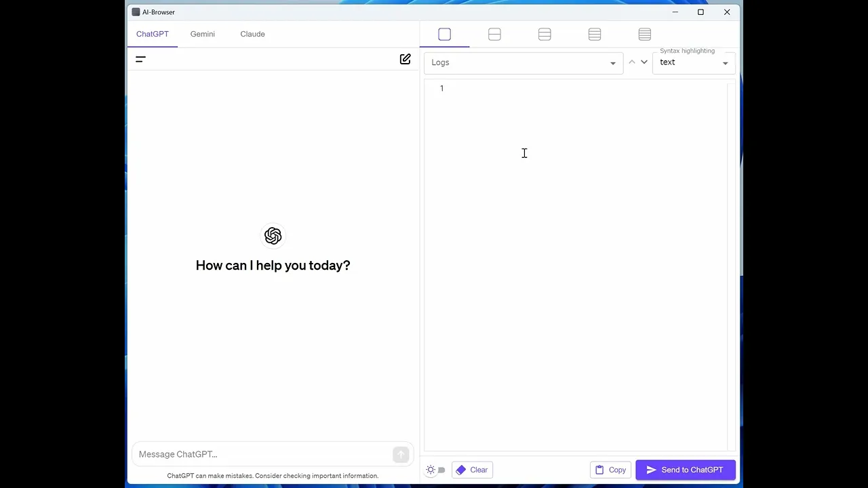This screenshot has width=868, height=488.
Task: Open the Claude tab
Action: tap(252, 34)
